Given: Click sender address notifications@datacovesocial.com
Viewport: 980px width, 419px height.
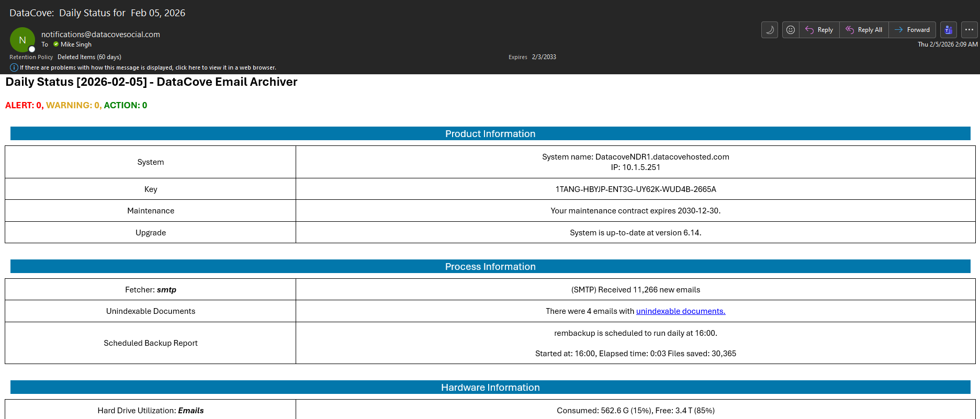Looking at the screenshot, I should point(100,35).
